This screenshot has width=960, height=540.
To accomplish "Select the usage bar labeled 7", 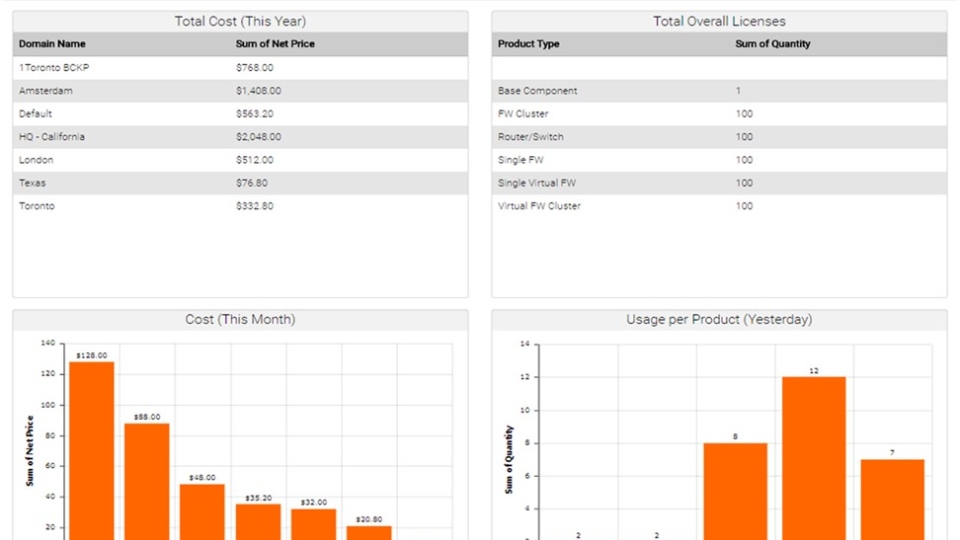I will pos(892,498).
